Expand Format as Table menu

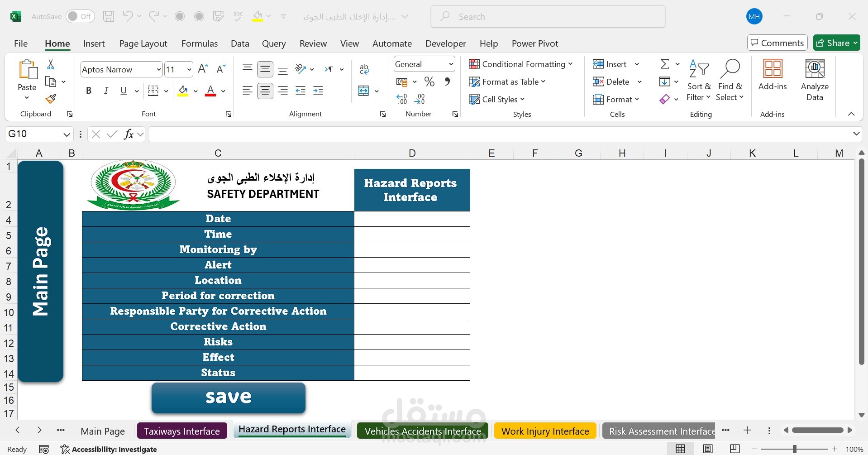pos(507,81)
